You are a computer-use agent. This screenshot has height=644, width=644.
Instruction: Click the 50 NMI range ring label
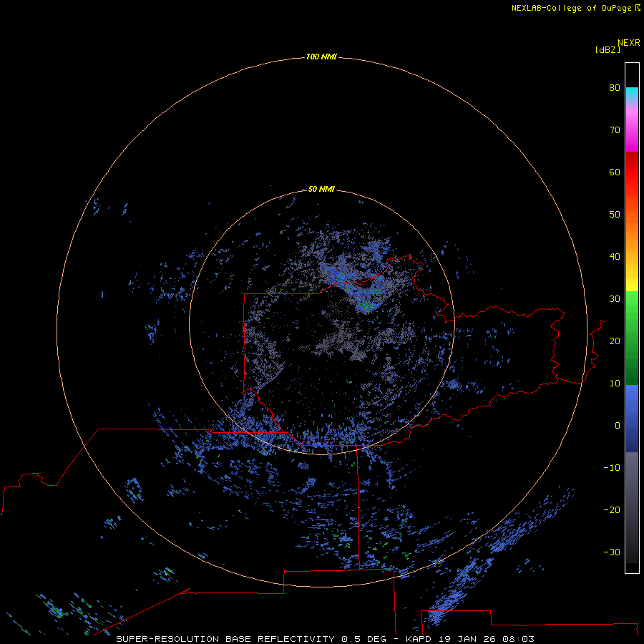(x=321, y=189)
